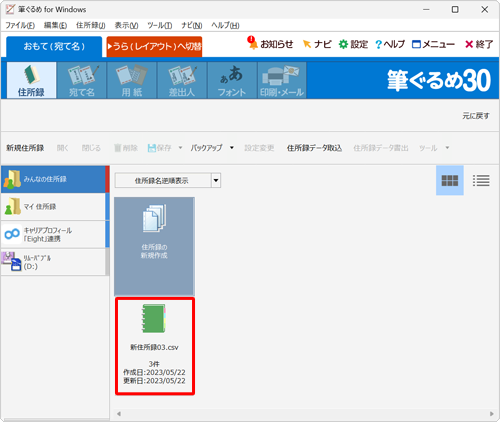Open the 編集(E) menu
This screenshot has height=422, width=500.
(x=55, y=25)
